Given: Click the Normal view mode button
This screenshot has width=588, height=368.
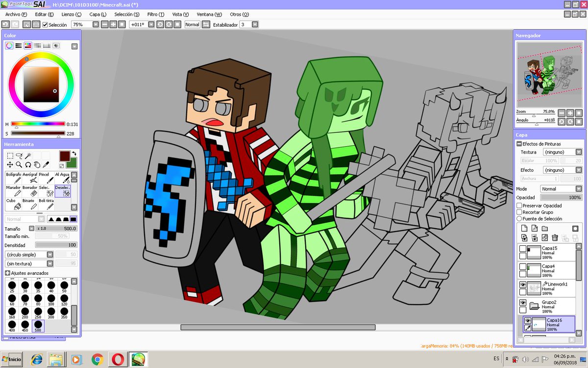Looking at the screenshot, I should click(x=192, y=24).
